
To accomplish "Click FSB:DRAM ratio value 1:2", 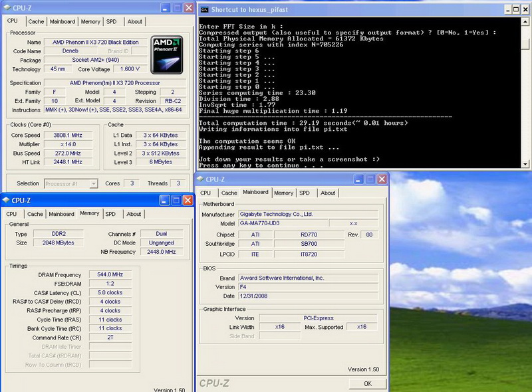I will coord(110,284).
